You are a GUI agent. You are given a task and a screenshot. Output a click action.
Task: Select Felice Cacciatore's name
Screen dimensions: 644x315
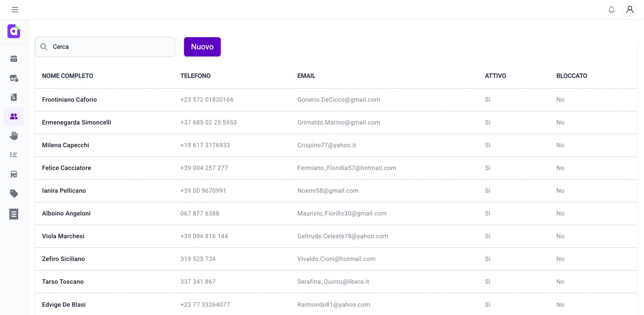pos(66,168)
